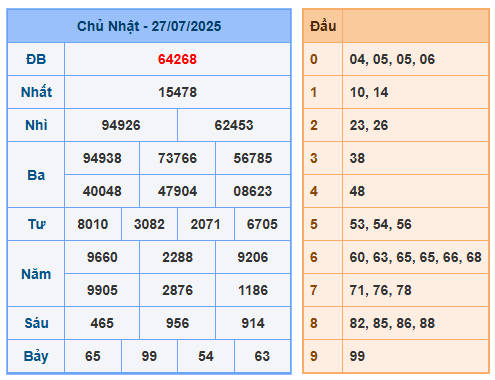The width and height of the screenshot is (495, 380).
Task: Click Năm prize number 1186
Action: pos(253,290)
